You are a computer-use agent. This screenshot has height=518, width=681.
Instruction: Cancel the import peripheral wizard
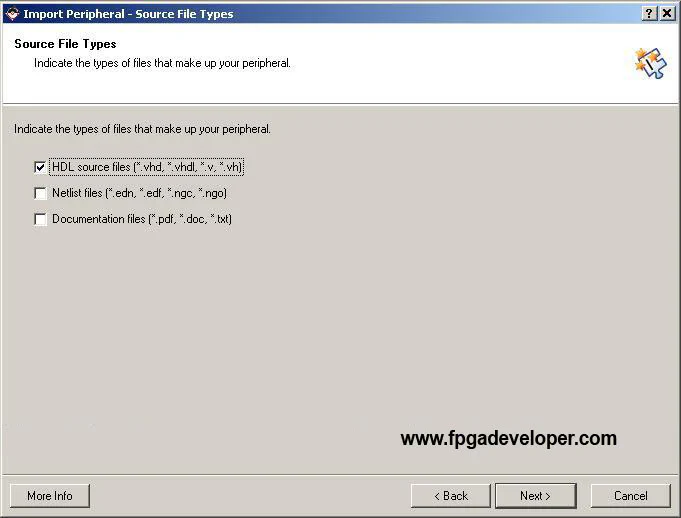tap(631, 496)
